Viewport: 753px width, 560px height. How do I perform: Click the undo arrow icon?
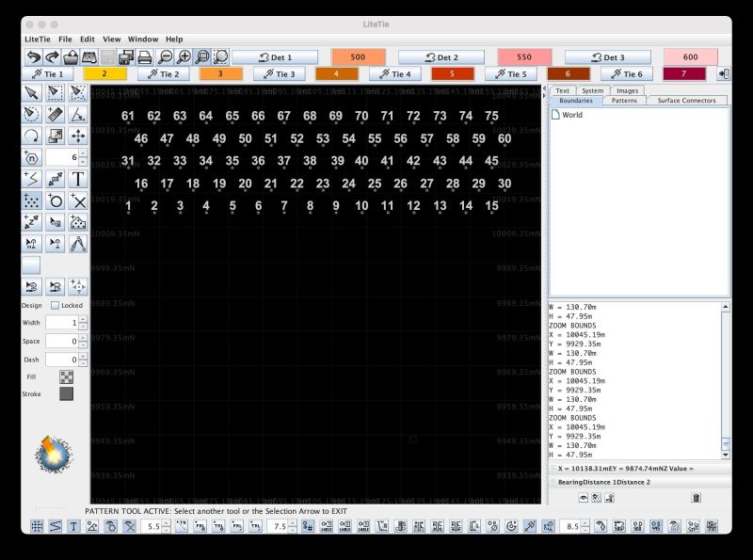[34, 55]
